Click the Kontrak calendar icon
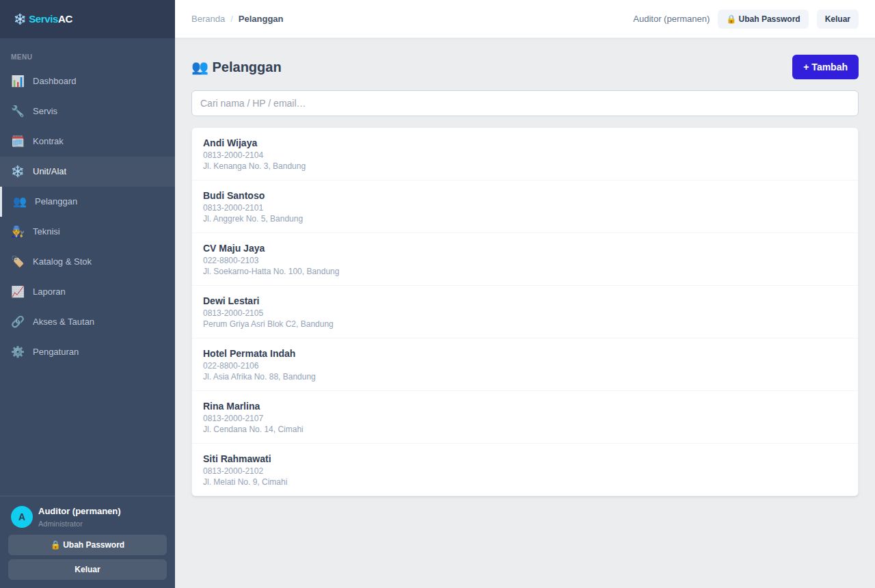The height and width of the screenshot is (588, 875). pos(18,142)
